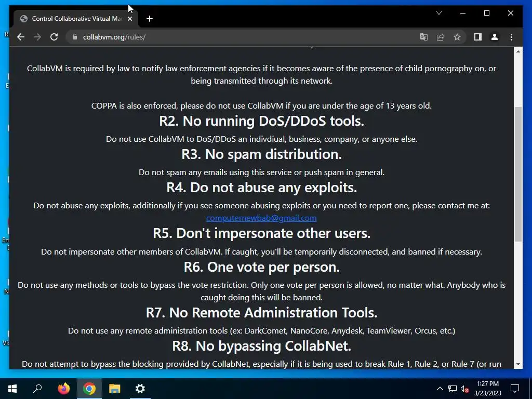Viewport: 532px width, 399px height.
Task: Click heading R6. One vote per person.
Action: click(262, 267)
